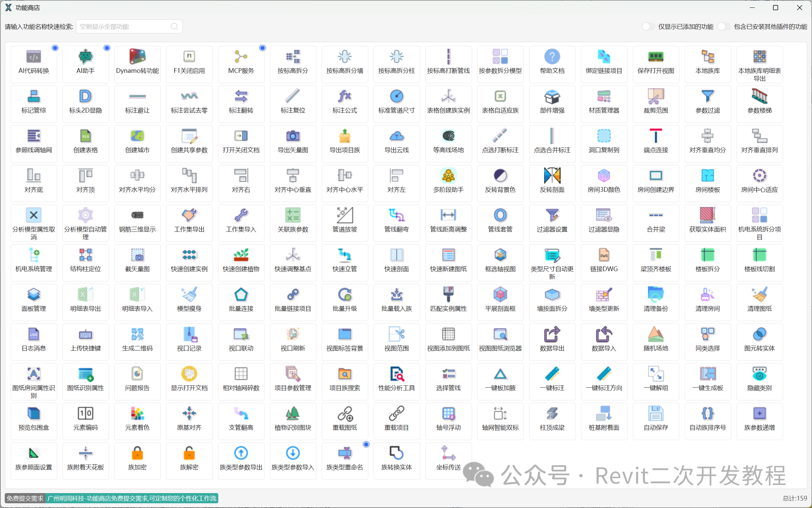Open the 反转剖面 function

click(x=552, y=176)
